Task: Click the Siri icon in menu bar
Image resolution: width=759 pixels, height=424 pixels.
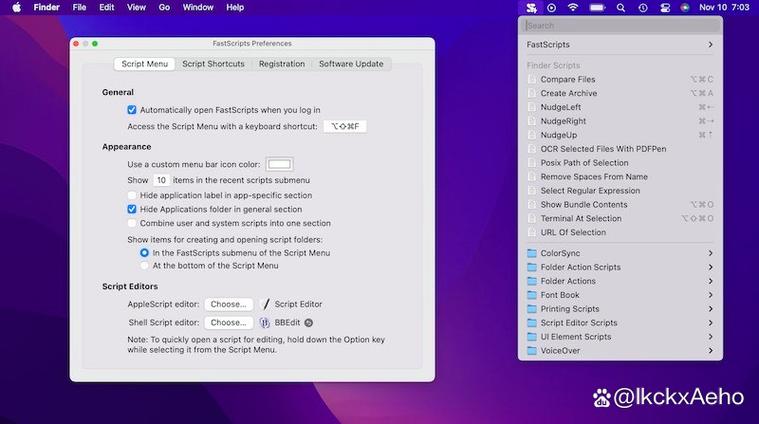Action: click(685, 8)
